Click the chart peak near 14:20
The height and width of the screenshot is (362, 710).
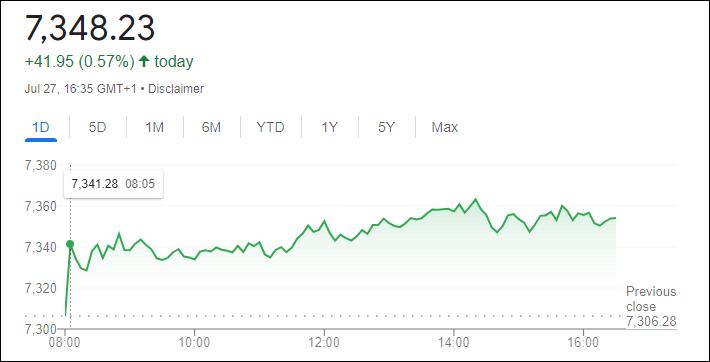(475, 199)
